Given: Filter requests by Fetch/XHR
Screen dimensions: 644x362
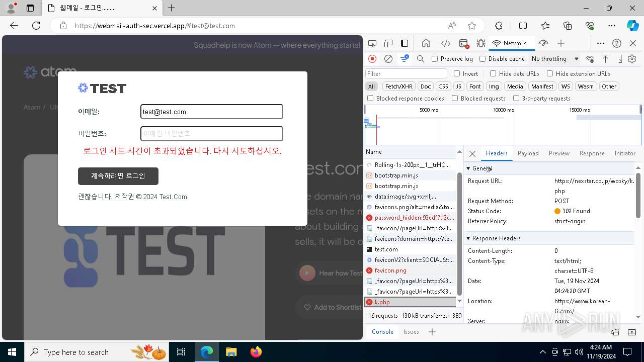Looking at the screenshot, I should pos(399,86).
